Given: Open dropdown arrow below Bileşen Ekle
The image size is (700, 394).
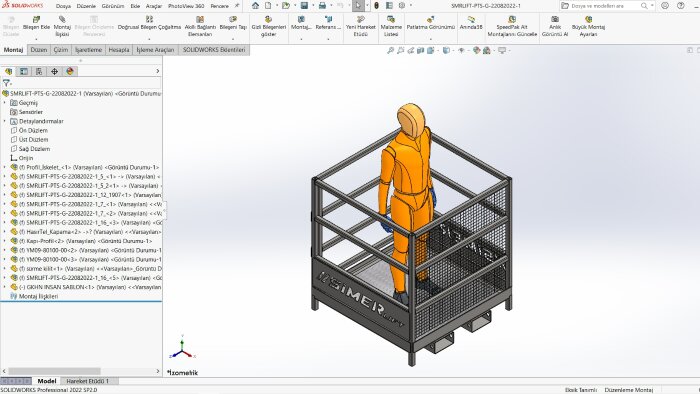Looking at the screenshot, I should point(36,39).
